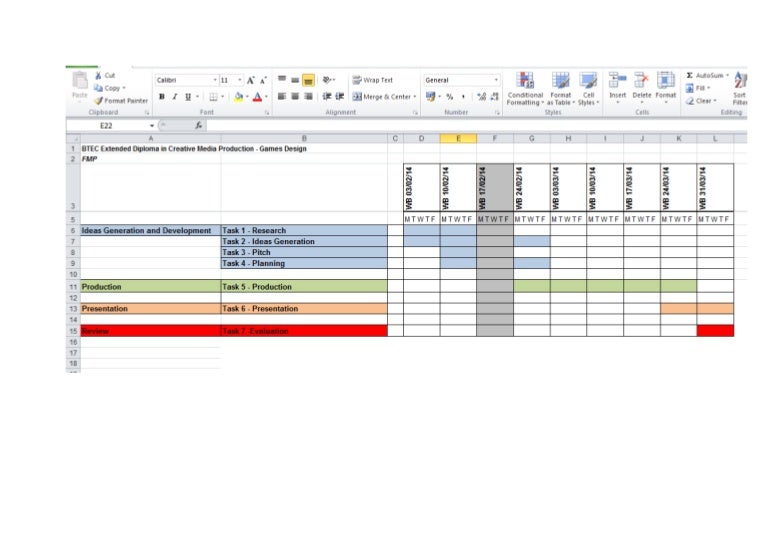This screenshot has height=544, width=768.
Task: Open Format as Table gallery
Action: [561, 88]
